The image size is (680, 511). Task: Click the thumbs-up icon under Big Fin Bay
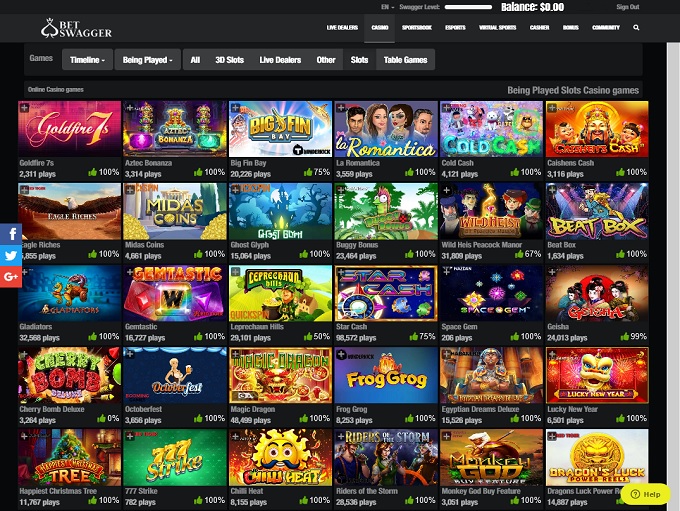click(302, 172)
